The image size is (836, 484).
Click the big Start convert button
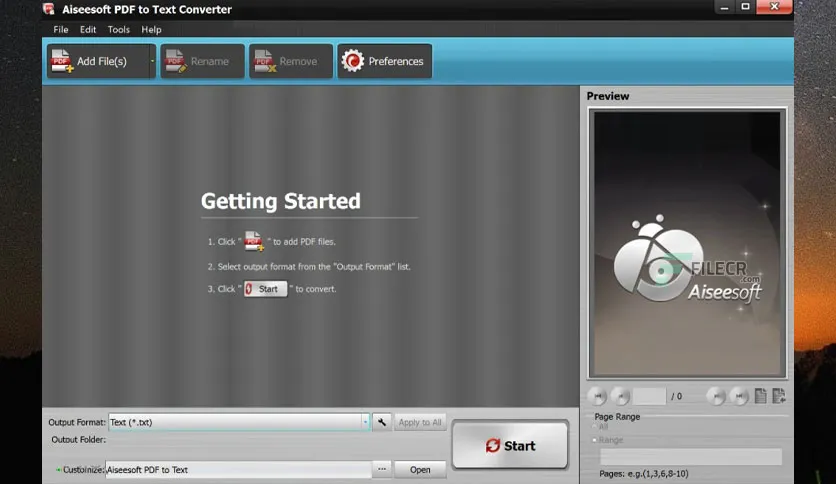(510, 445)
